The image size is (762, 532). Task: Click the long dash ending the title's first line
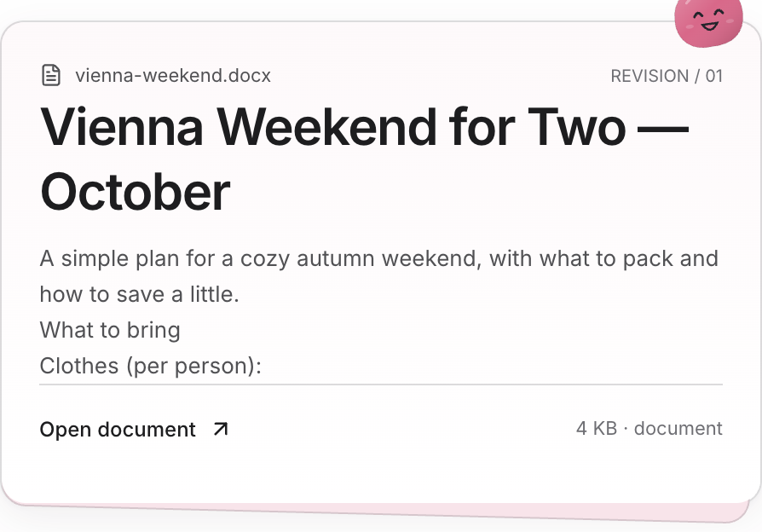663,130
